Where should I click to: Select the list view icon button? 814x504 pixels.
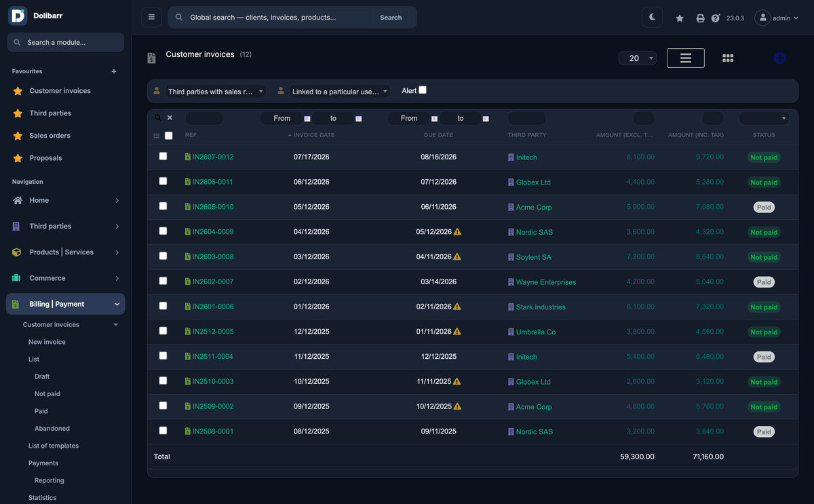[686, 58]
